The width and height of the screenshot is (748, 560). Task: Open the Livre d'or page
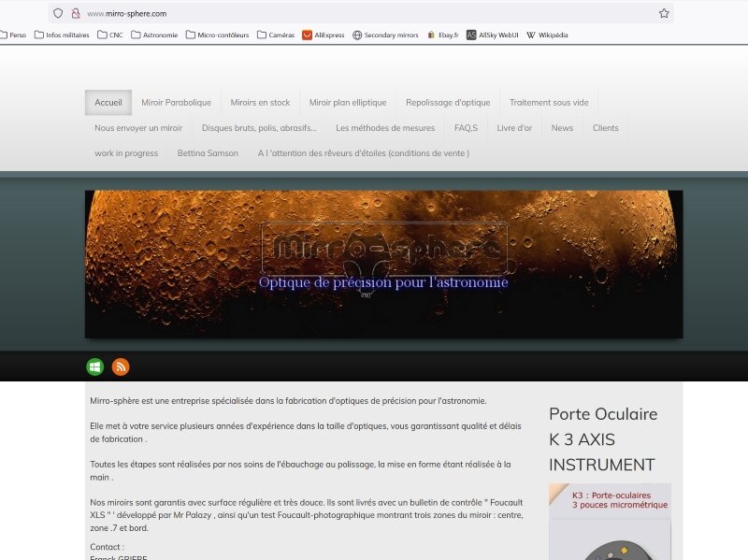pos(513,128)
